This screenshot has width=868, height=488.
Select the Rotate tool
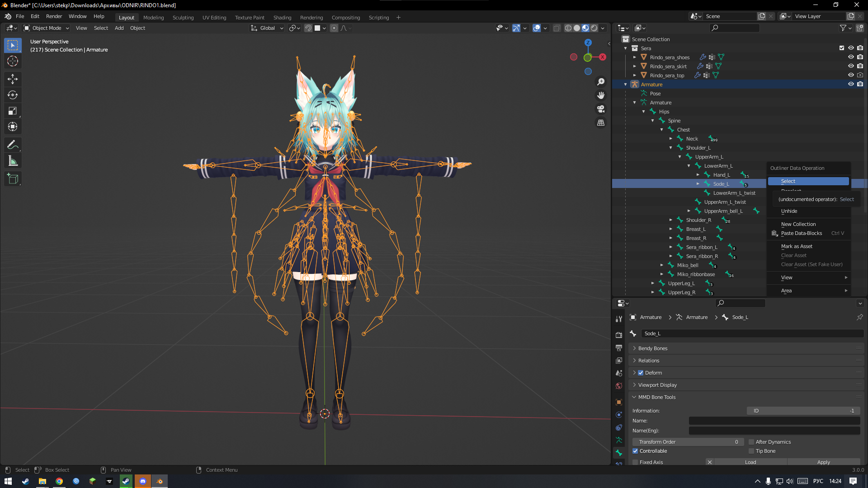tap(13, 95)
